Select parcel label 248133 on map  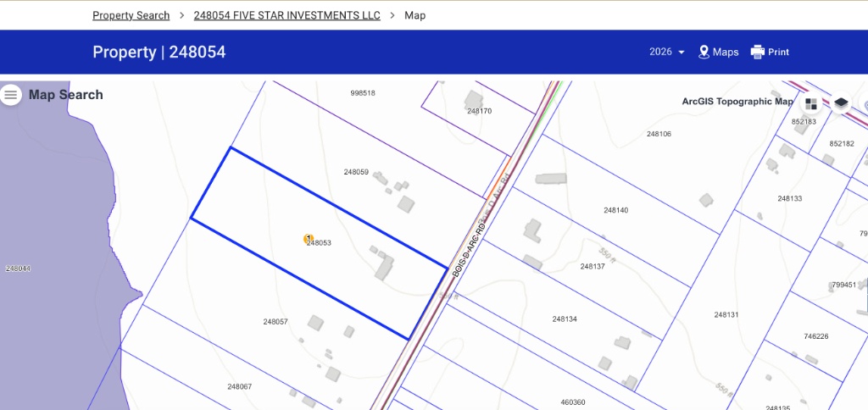[789, 198]
